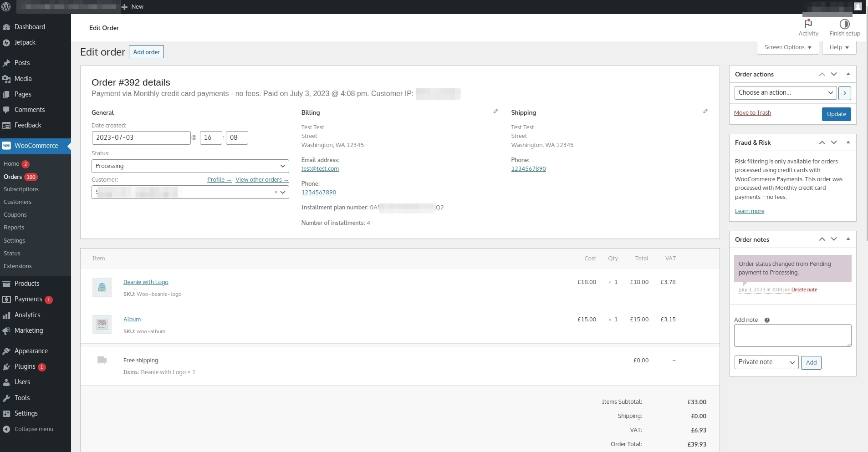Open the WooCommerce Settings submenu item
The image size is (868, 452).
(x=14, y=241)
